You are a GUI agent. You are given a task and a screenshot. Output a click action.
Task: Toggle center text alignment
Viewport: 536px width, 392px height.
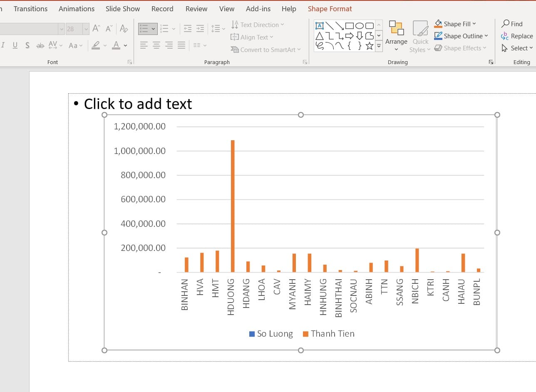(156, 45)
